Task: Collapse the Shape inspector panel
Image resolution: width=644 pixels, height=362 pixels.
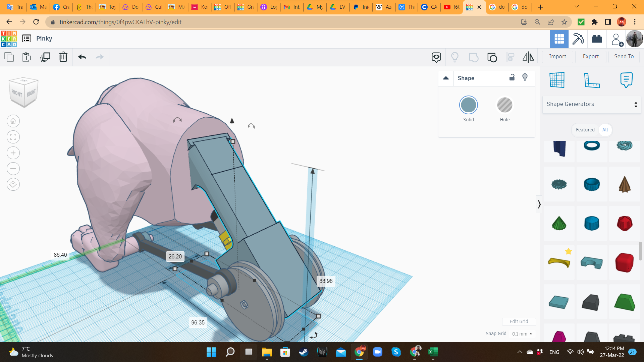Action: (x=446, y=78)
